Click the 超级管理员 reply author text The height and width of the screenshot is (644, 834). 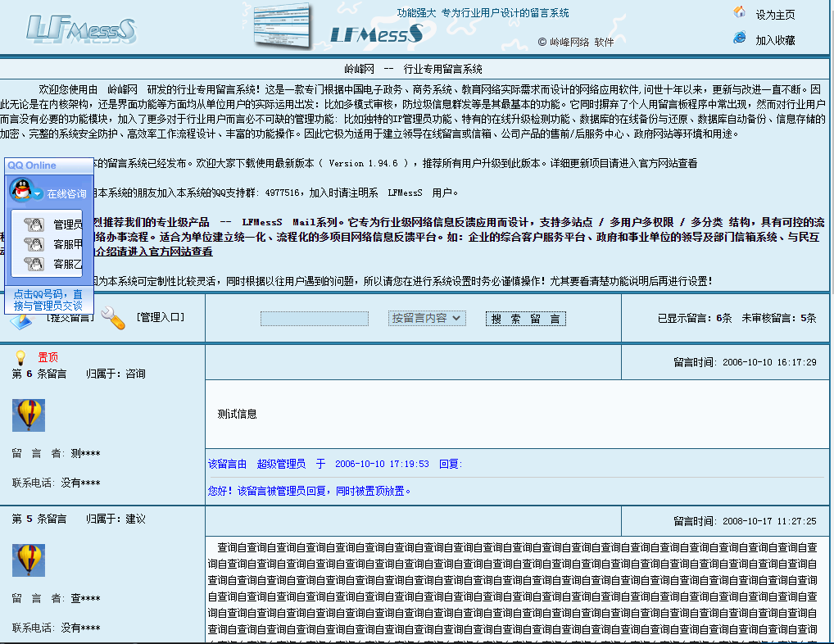pyautogui.click(x=281, y=464)
